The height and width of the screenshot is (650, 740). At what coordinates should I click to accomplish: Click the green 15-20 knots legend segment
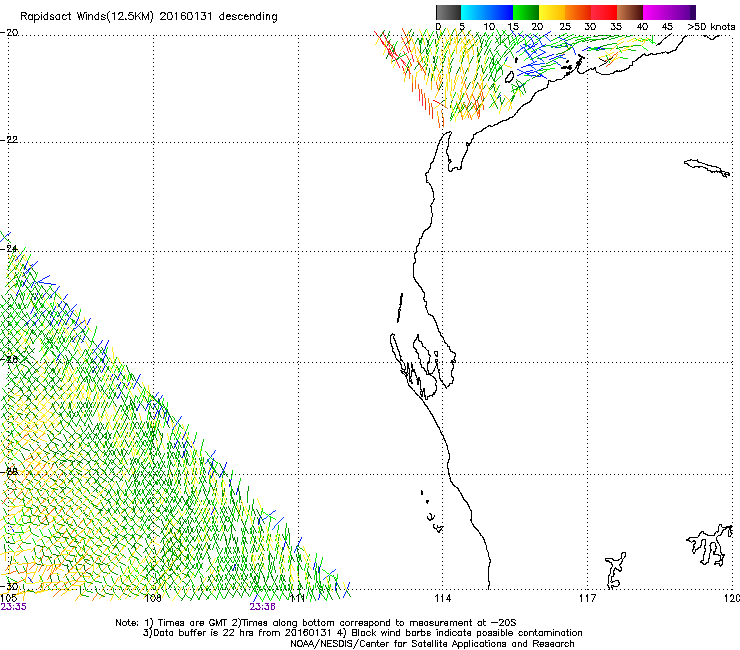tap(526, 12)
